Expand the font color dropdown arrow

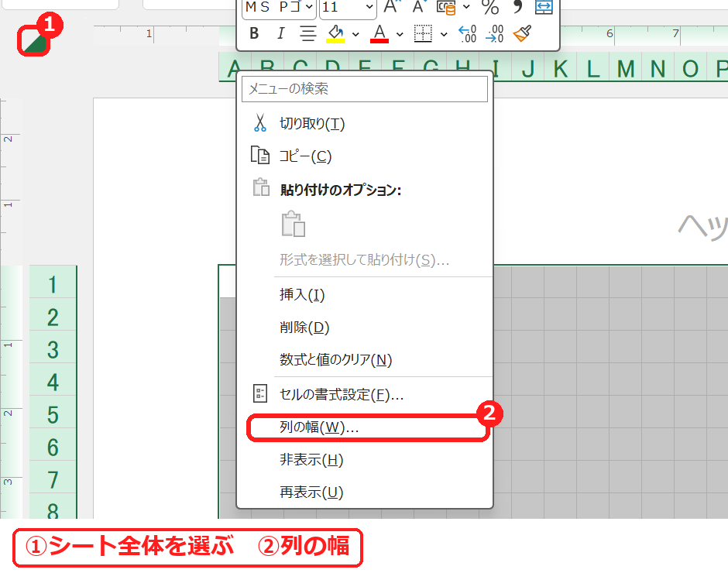(x=400, y=34)
